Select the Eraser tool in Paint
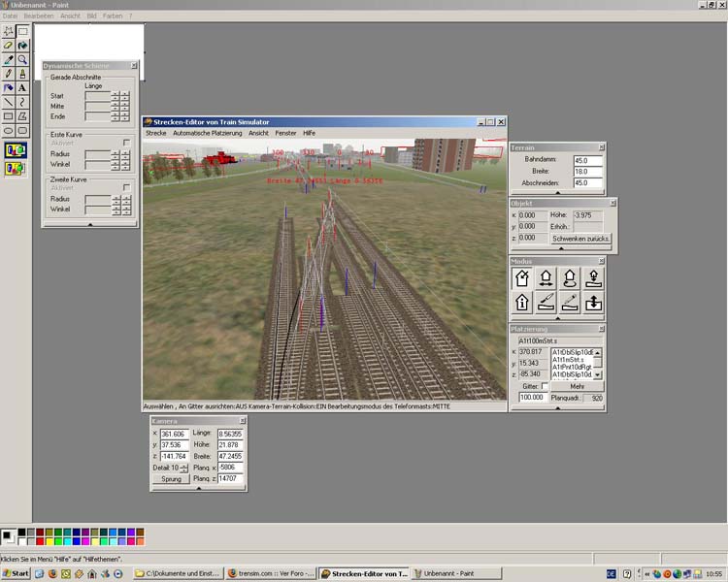 (9, 46)
